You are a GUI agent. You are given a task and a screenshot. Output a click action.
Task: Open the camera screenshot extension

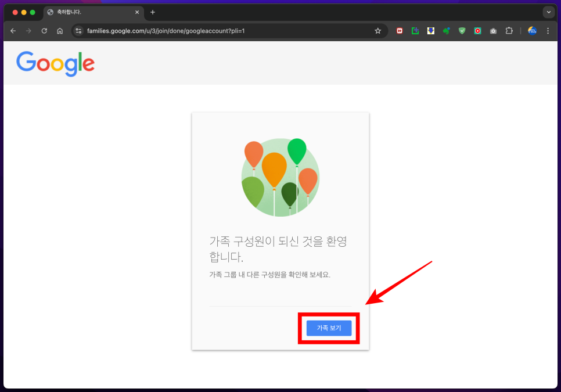coord(494,31)
